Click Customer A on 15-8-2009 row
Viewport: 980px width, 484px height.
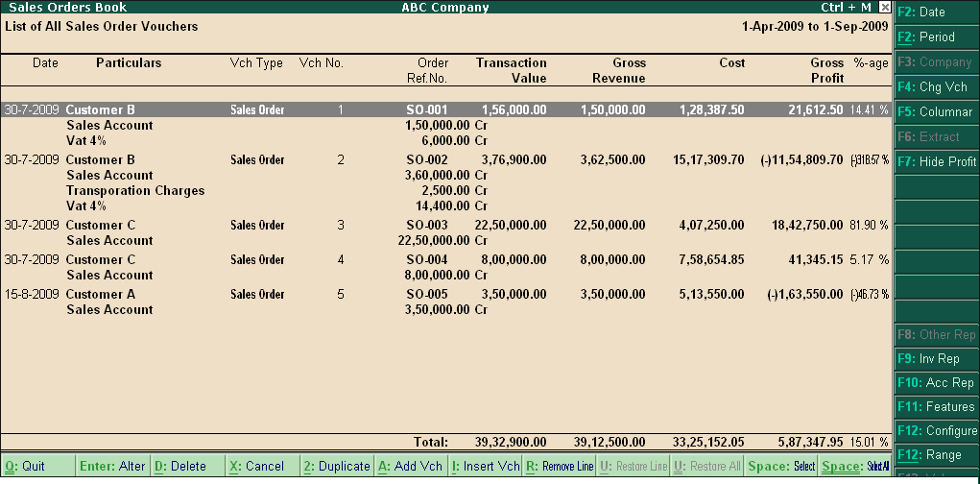point(101,294)
